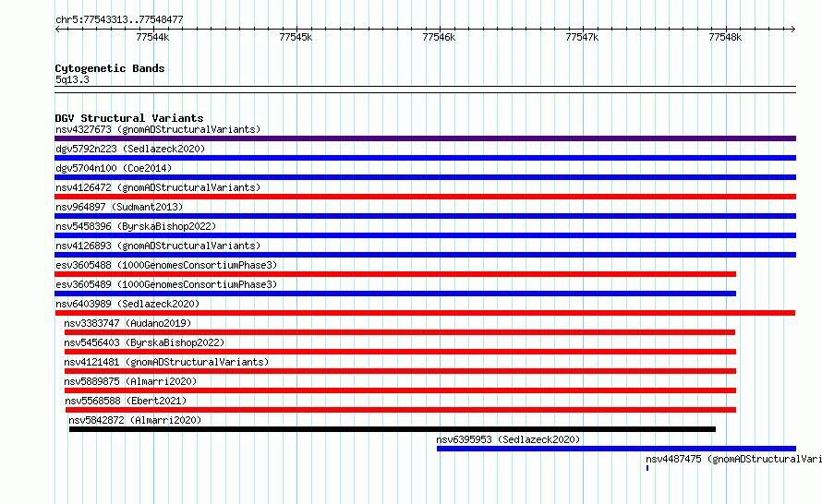
Task: Click the red bar under nsv5456403
Action: (x=400, y=352)
